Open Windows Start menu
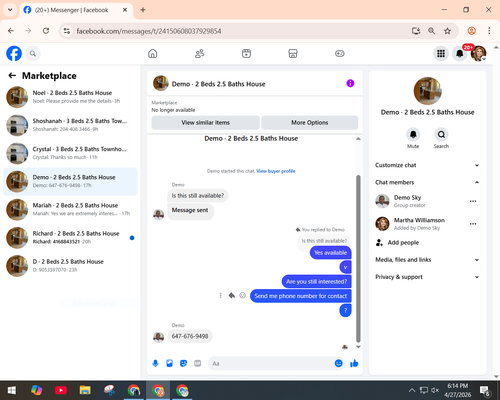 (x=12, y=390)
